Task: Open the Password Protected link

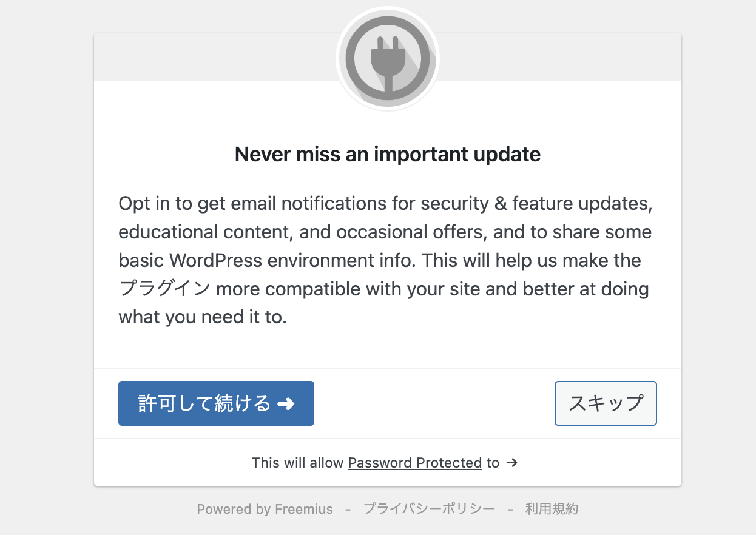Action: tap(415, 463)
